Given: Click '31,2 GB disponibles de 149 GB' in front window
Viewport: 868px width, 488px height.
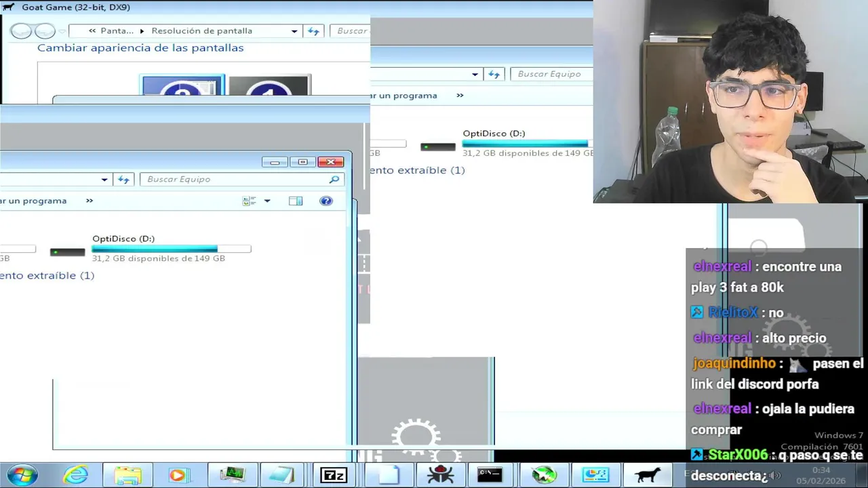Looking at the screenshot, I should coord(159,258).
